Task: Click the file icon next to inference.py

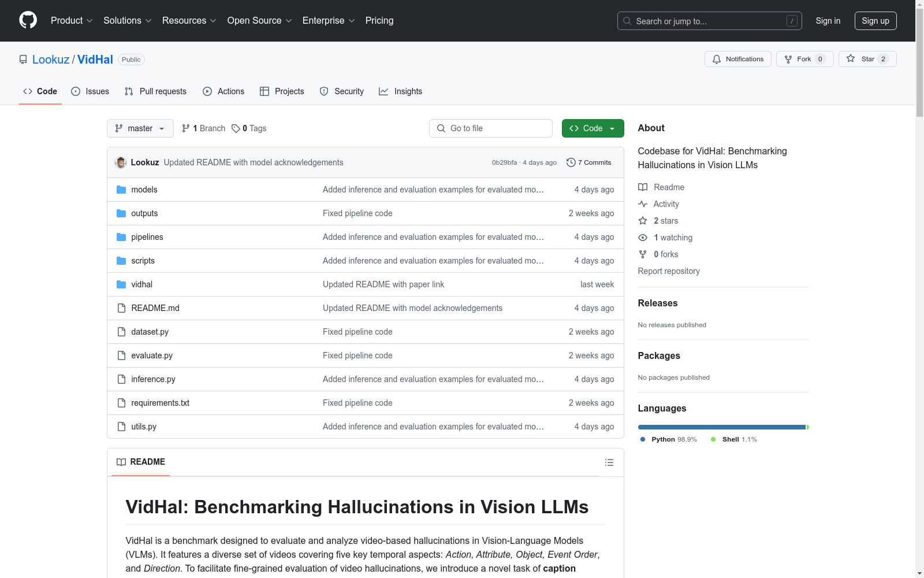Action: (121, 379)
